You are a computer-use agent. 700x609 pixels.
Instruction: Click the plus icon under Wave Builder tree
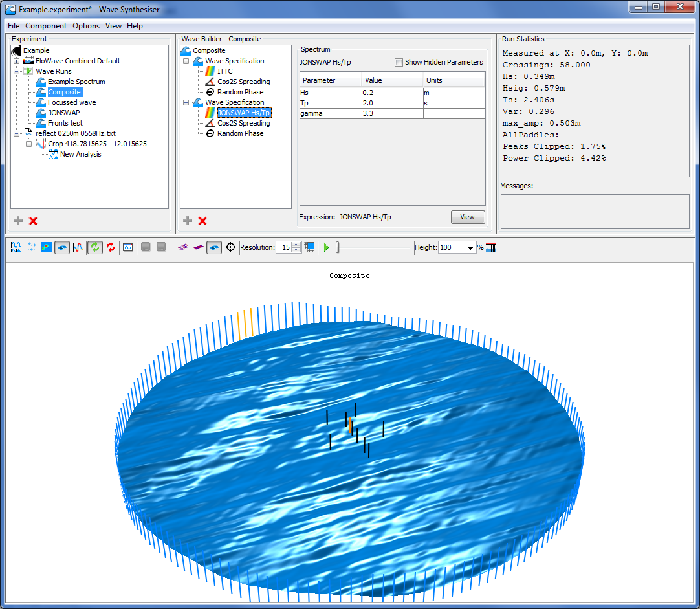click(188, 221)
